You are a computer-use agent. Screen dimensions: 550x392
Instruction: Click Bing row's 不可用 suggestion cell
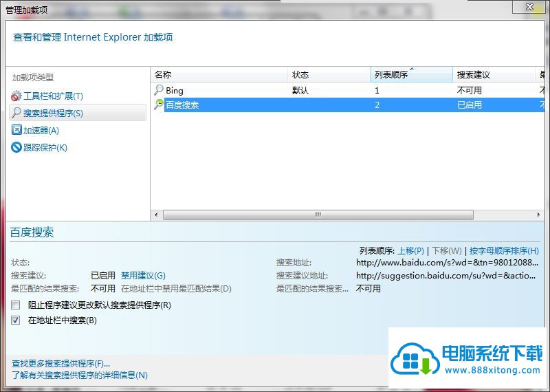point(470,91)
